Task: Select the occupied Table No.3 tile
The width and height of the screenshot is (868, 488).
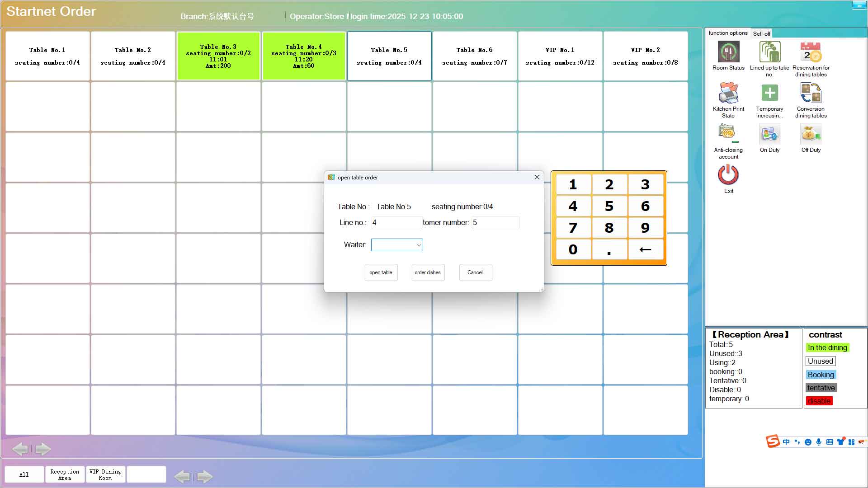Action: 218,56
